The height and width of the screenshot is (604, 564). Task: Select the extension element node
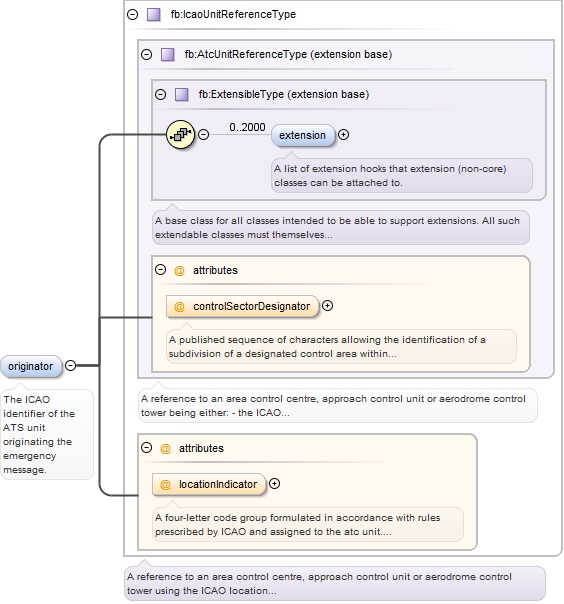303,135
